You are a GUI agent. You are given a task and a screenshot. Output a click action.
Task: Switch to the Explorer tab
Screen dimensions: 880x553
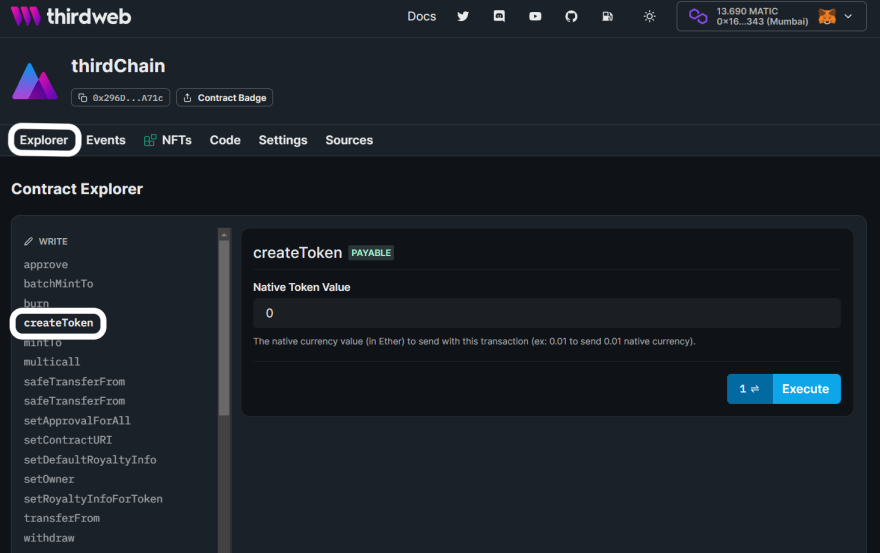pyautogui.click(x=44, y=140)
